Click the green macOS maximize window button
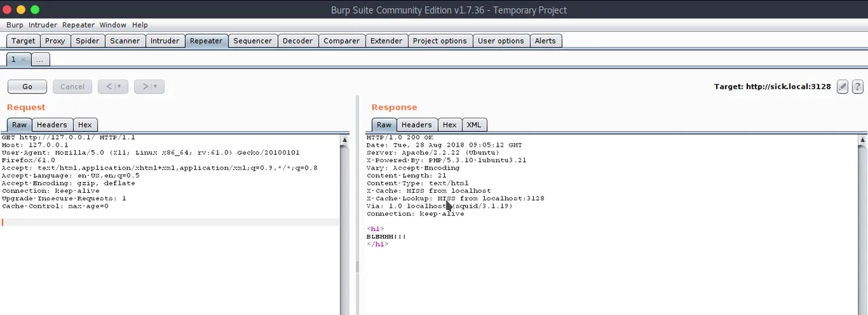Image resolution: width=868 pixels, height=315 pixels. (35, 10)
